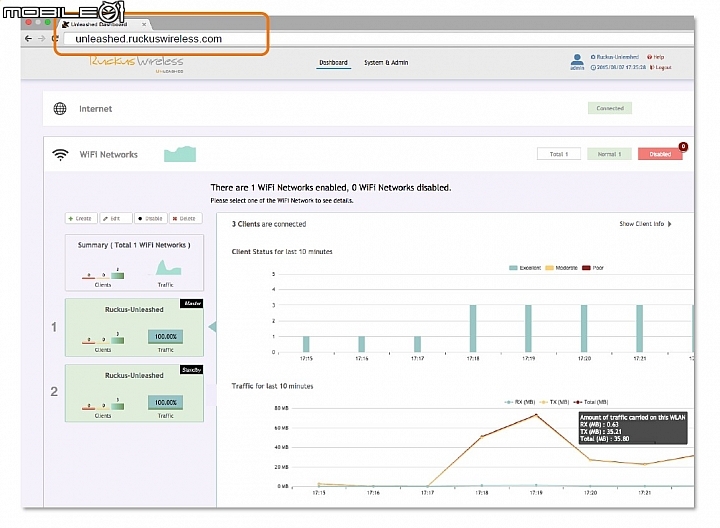720x528 pixels.
Task: Go back with the browser back arrow
Action: point(28,39)
